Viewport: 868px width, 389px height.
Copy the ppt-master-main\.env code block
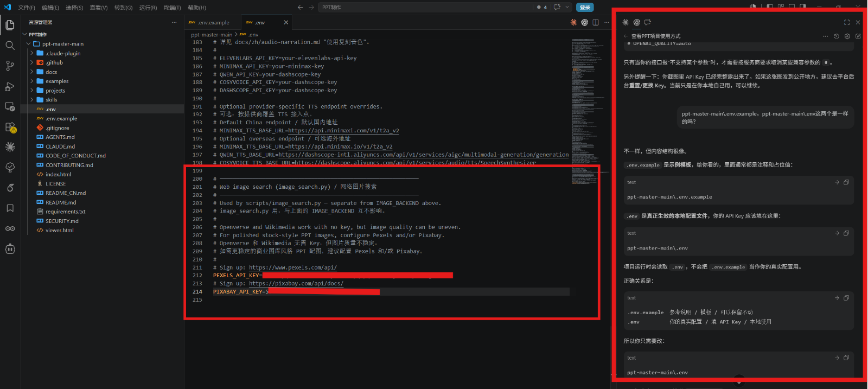tap(846, 233)
